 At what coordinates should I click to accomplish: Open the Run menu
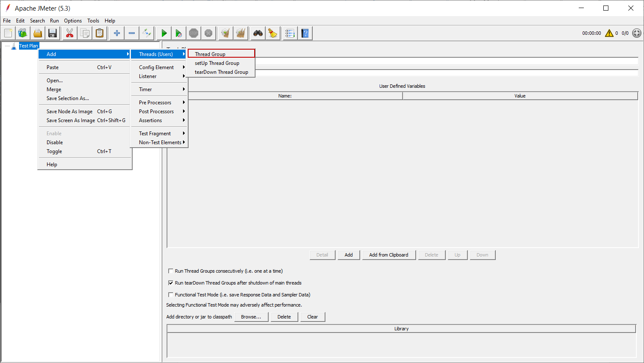[54, 21]
